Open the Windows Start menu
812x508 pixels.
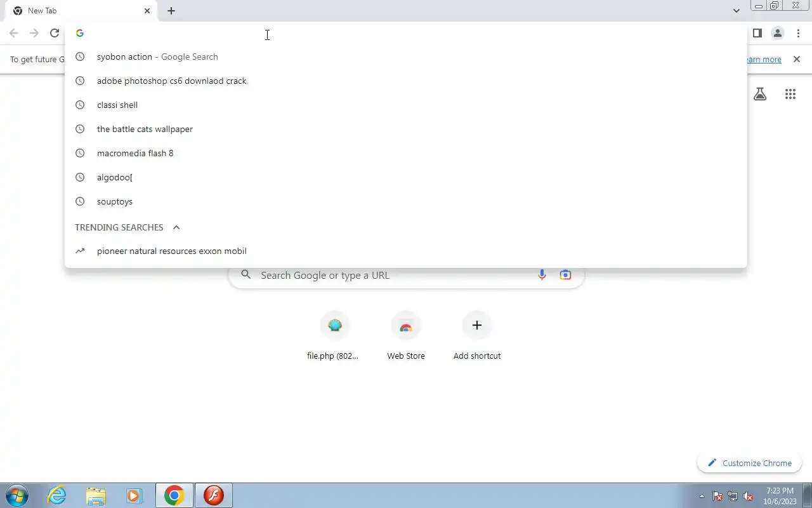tap(16, 495)
